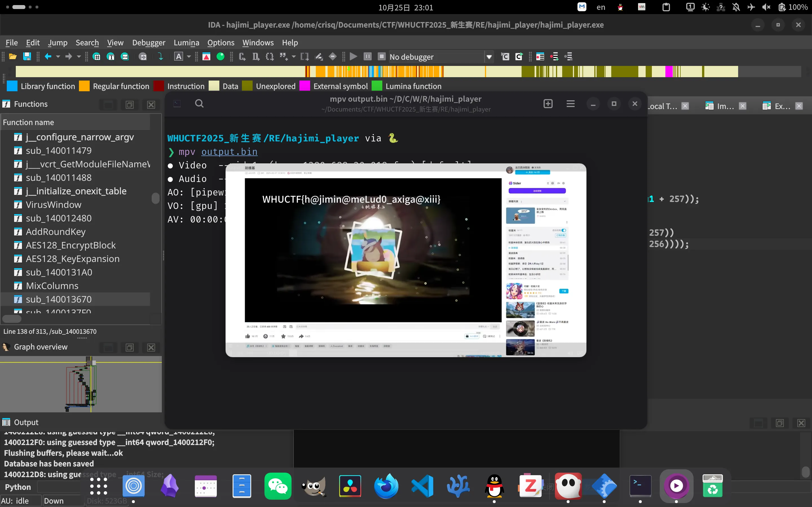Click the Save database floppy icon
This screenshot has height=507, width=812.
click(x=27, y=56)
